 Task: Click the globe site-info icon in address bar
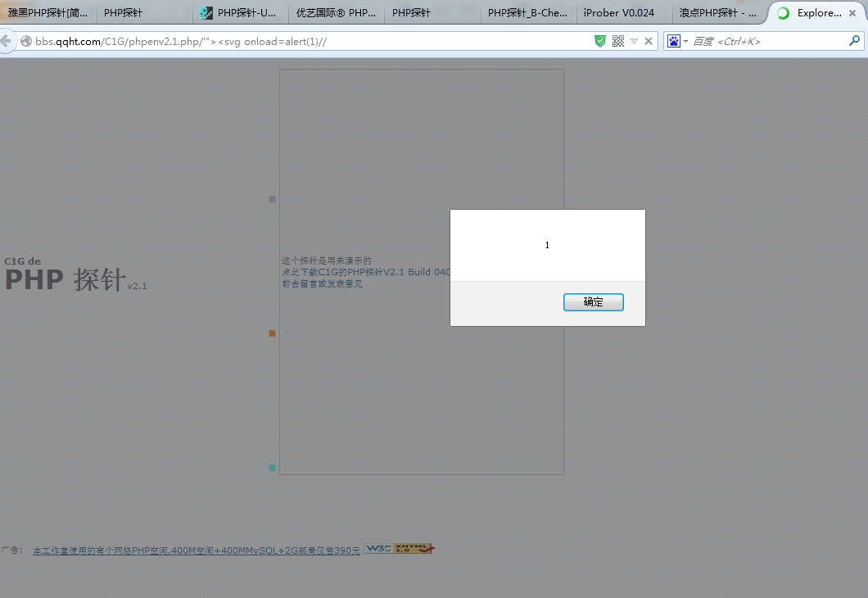point(26,41)
